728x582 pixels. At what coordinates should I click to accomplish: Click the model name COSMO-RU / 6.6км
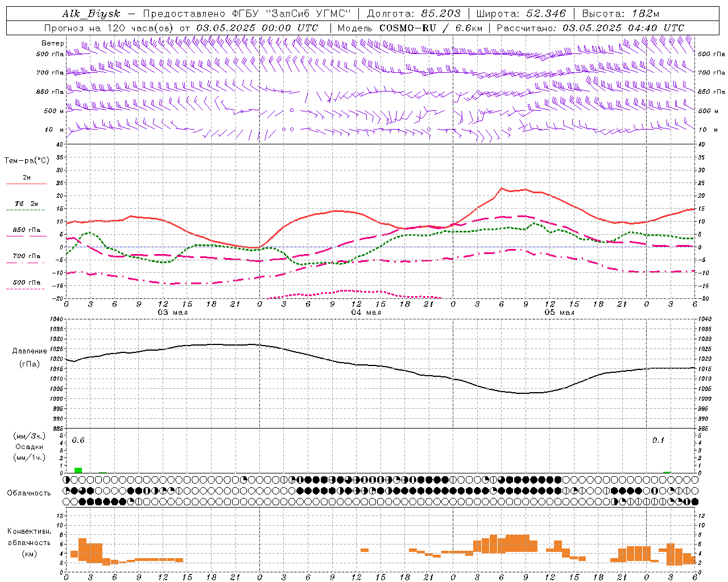[x=431, y=28]
